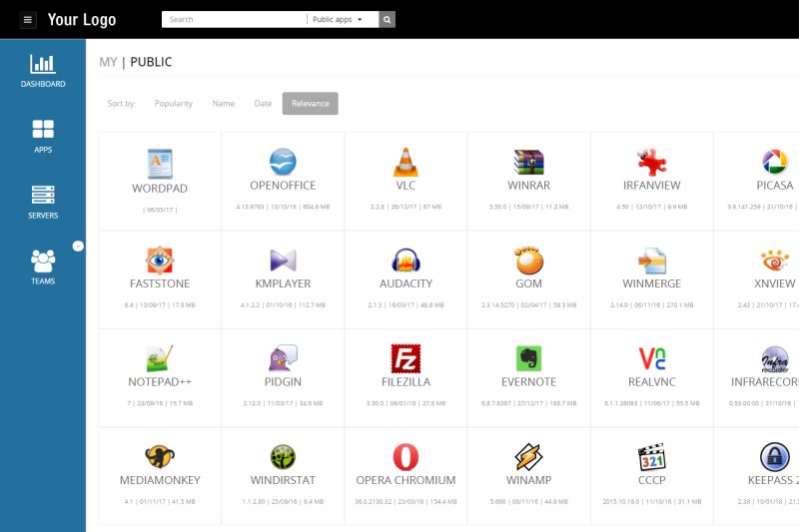Click the FileZilla red icon
The height and width of the screenshot is (532, 799).
point(405,358)
